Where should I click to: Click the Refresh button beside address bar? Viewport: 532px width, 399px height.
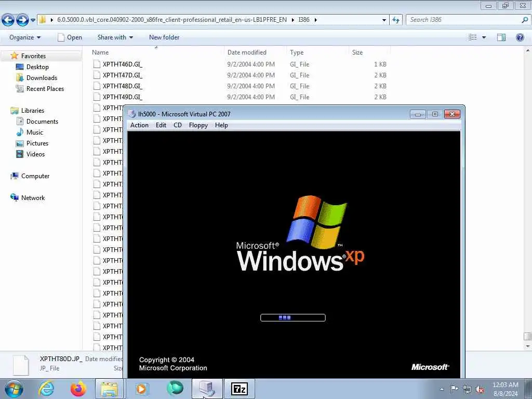click(396, 20)
